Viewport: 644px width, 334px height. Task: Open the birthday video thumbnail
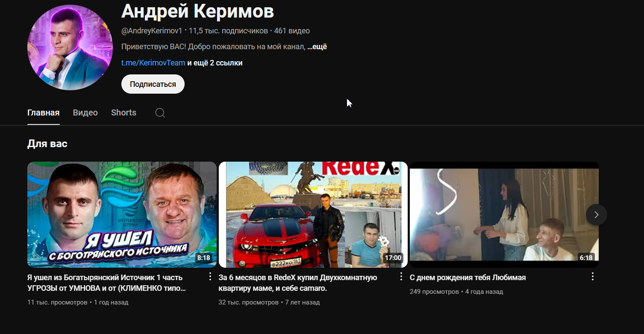pyautogui.click(x=504, y=214)
